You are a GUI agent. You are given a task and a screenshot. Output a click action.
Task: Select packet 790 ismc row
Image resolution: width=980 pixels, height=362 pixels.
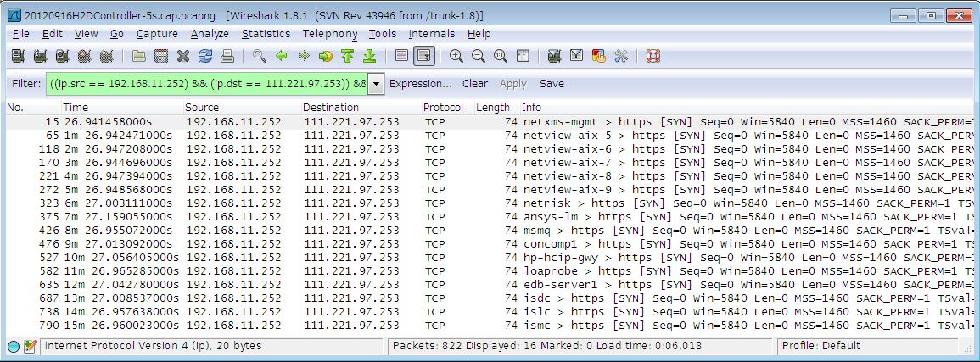click(x=490, y=326)
